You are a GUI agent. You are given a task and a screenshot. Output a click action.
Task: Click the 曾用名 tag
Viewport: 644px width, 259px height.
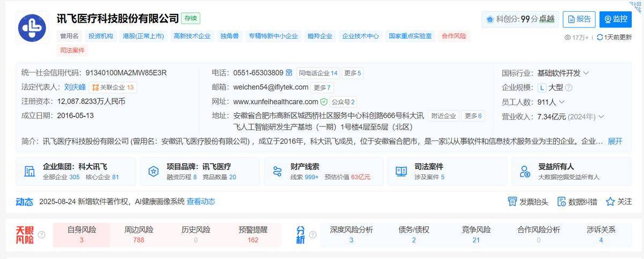click(69, 36)
